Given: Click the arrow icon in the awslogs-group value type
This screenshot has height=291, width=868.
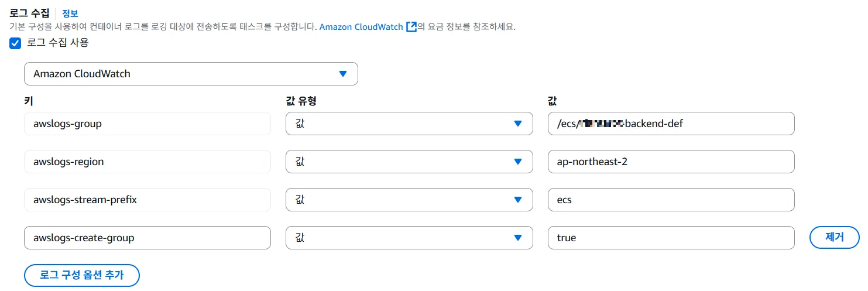Looking at the screenshot, I should (x=517, y=124).
